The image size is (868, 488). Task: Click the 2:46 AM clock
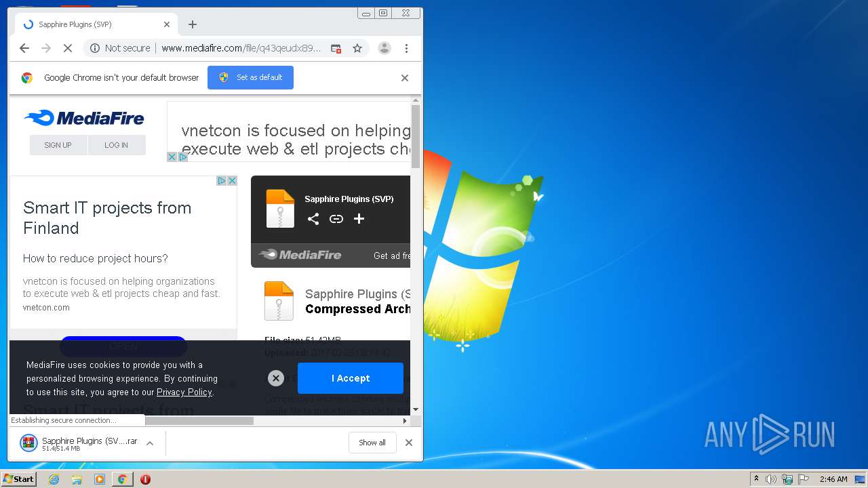point(833,479)
